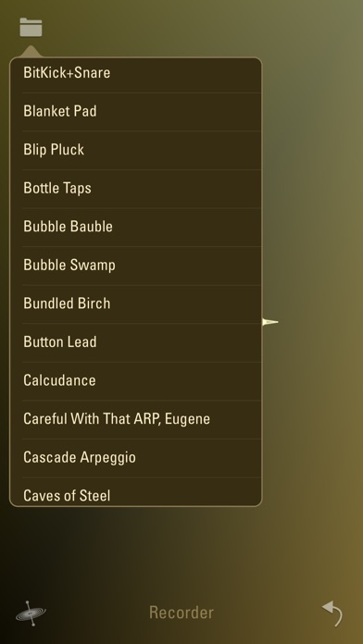
Task: Pick the Calcudance preset
Action: coord(136,381)
